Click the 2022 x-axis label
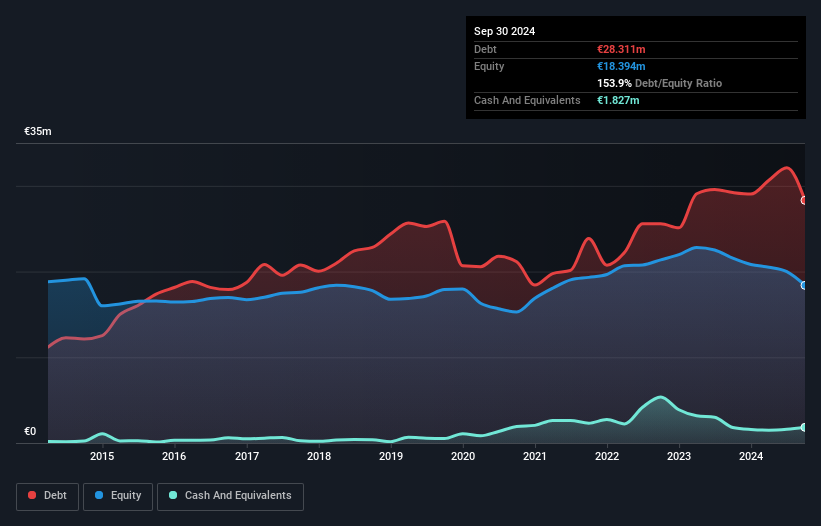This screenshot has width=821, height=526. 607,456
